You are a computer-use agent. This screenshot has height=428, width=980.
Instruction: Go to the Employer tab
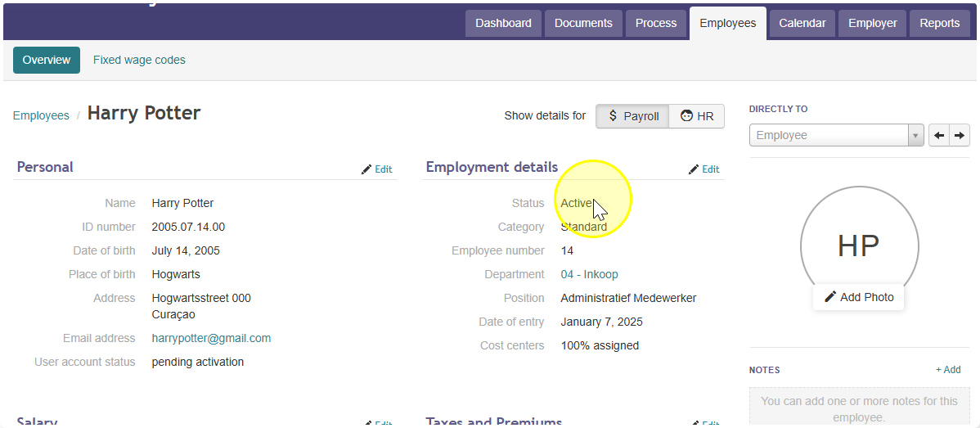pos(873,24)
